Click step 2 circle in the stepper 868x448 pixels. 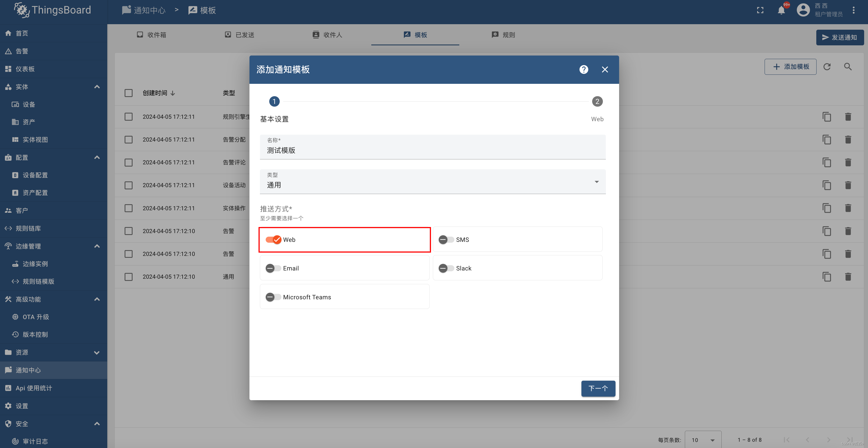(597, 101)
